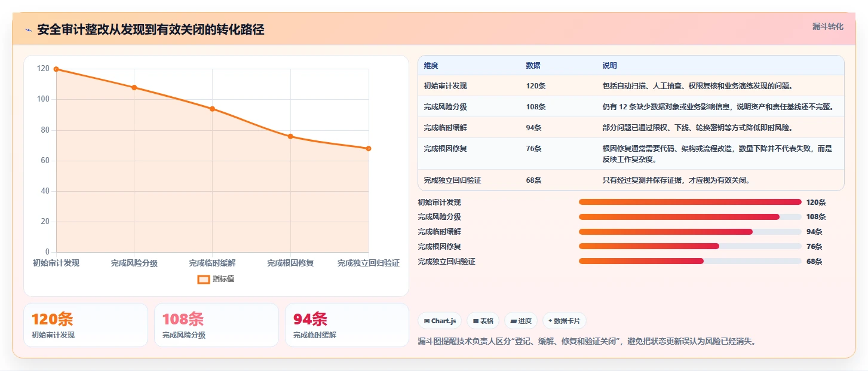The image size is (868, 371).
Task: Click the 漏斗转化 label in header
Action: 827,27
